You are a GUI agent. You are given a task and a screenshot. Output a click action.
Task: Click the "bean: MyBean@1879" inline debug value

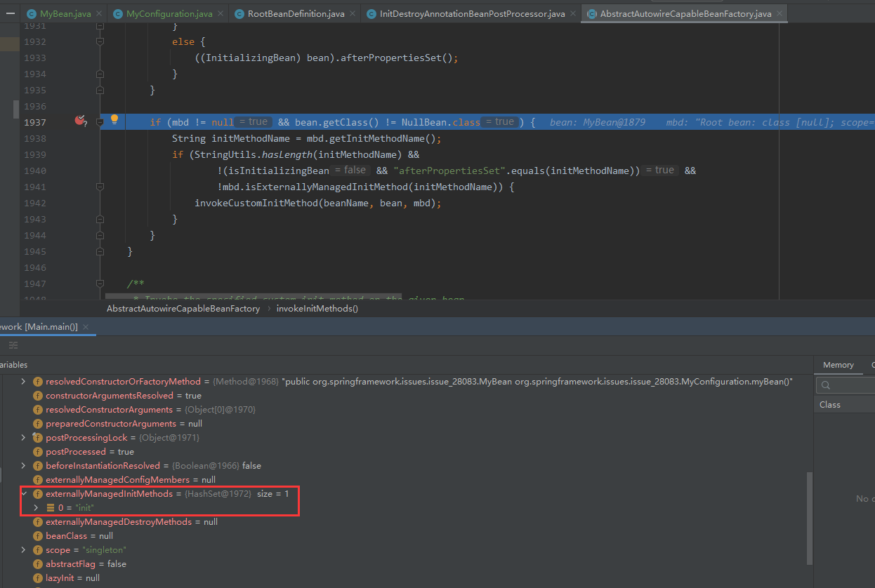[597, 122]
